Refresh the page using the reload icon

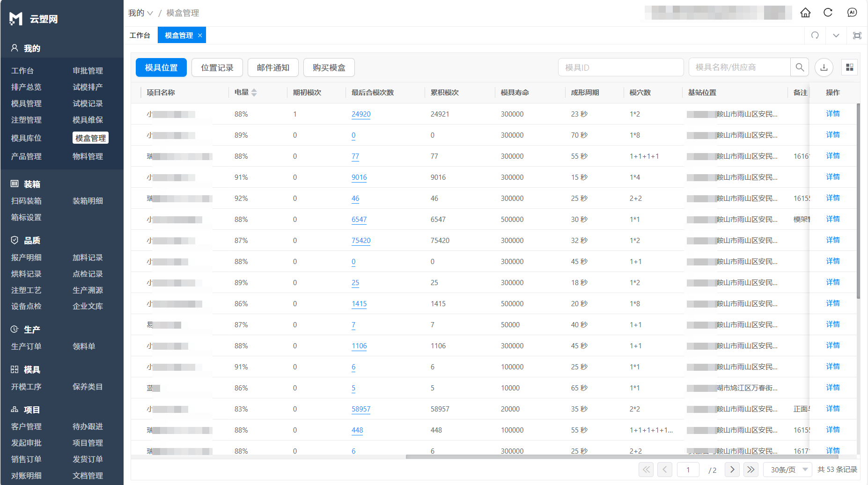click(828, 12)
